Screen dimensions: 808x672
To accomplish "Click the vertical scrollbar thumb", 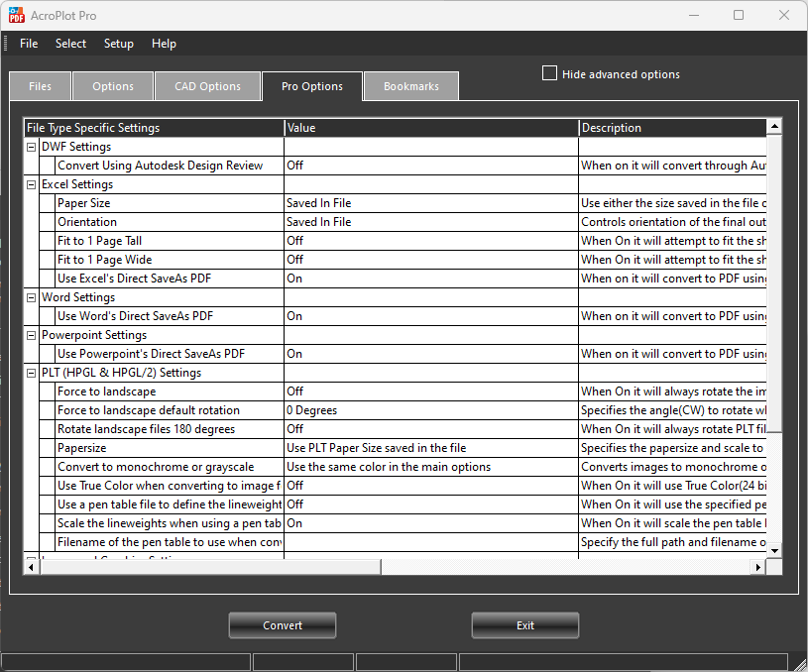I will coord(774,282).
